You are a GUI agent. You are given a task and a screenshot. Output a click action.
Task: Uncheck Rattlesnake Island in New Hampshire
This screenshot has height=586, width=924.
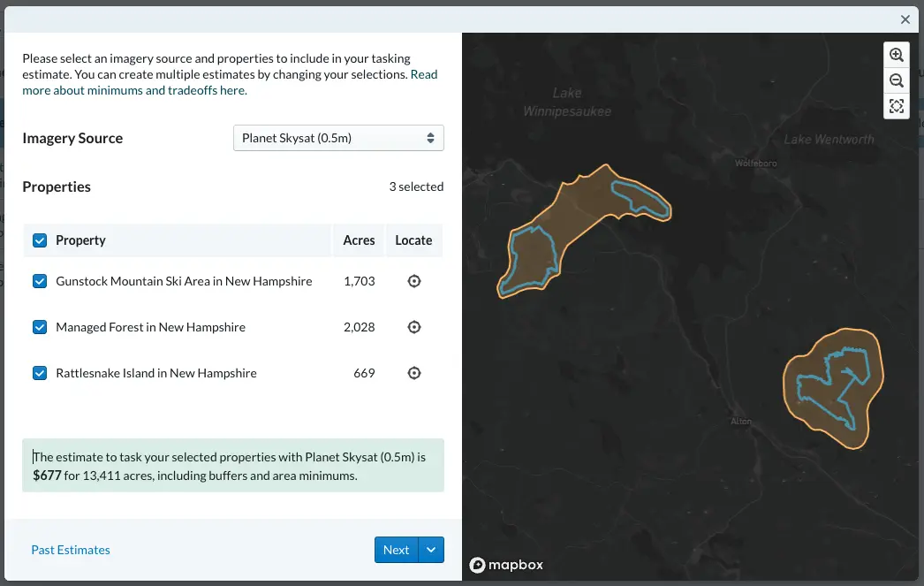(x=40, y=373)
